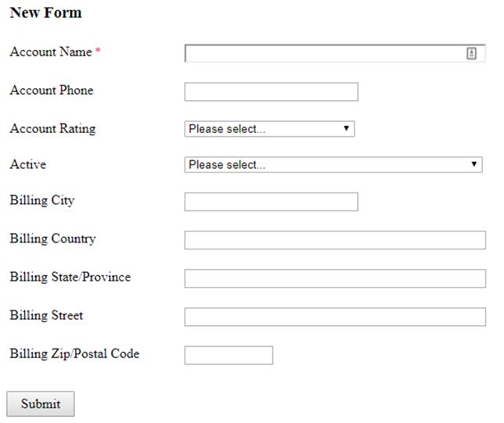Screen dimensions: 504x423
Task: Click the red required asterisk
Action: pyautogui.click(x=98, y=50)
